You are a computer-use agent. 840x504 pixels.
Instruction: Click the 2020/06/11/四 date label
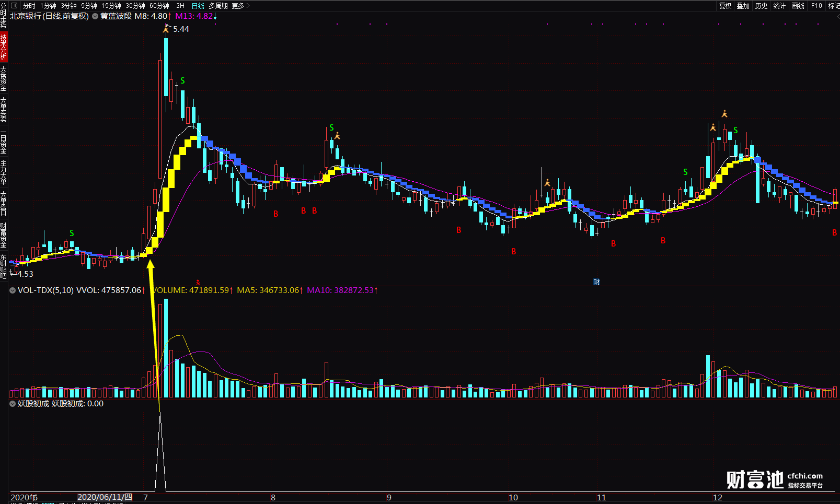(x=105, y=497)
